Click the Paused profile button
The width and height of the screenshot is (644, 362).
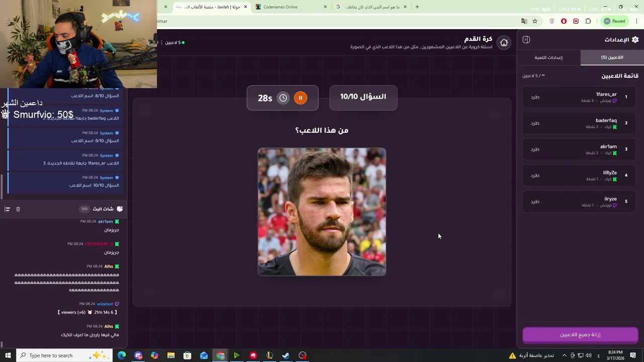pos(614,21)
